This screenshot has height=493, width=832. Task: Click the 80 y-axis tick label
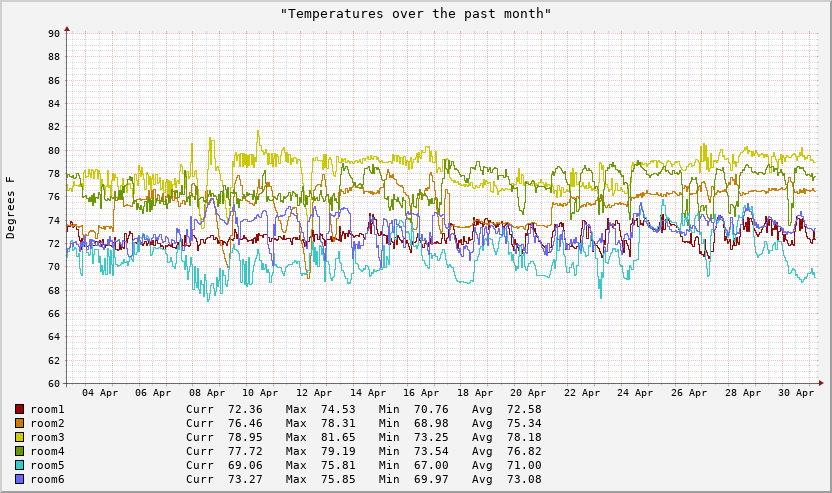point(54,150)
